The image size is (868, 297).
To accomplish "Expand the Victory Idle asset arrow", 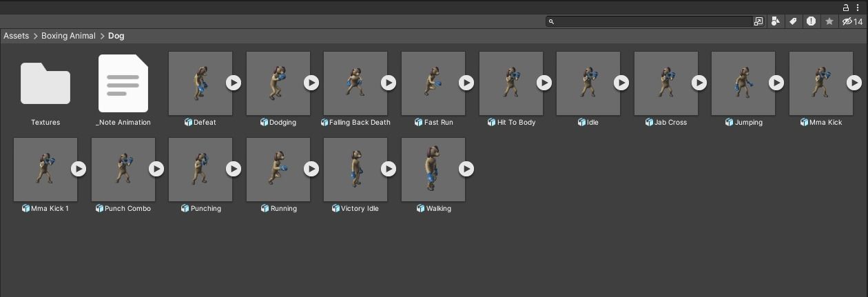I will click(389, 169).
